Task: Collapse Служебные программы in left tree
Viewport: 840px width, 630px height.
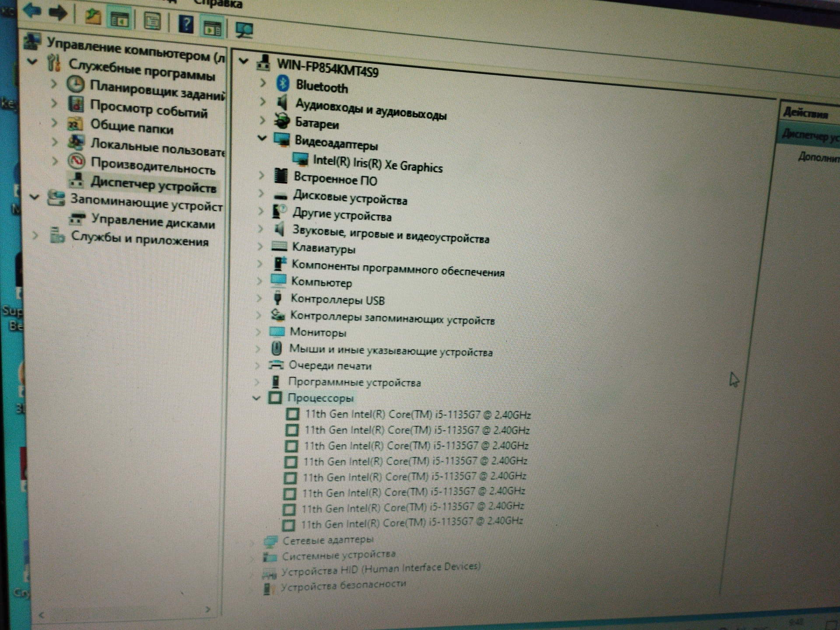Action: tap(31, 61)
